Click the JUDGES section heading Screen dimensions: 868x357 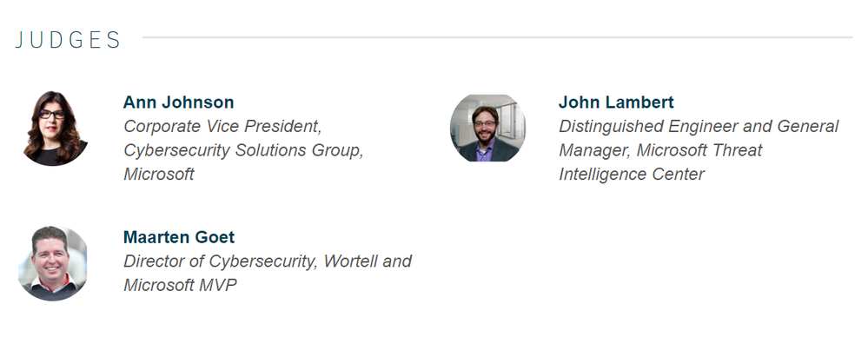pos(69,40)
